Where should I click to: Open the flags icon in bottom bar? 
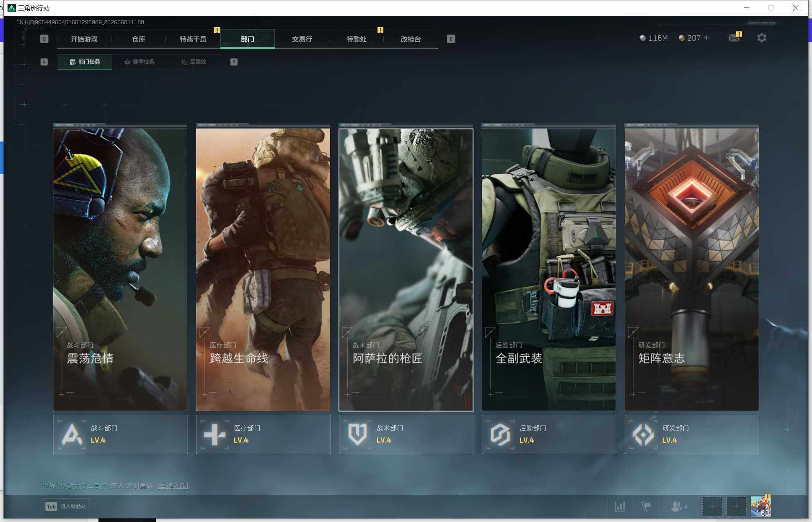pos(646,507)
